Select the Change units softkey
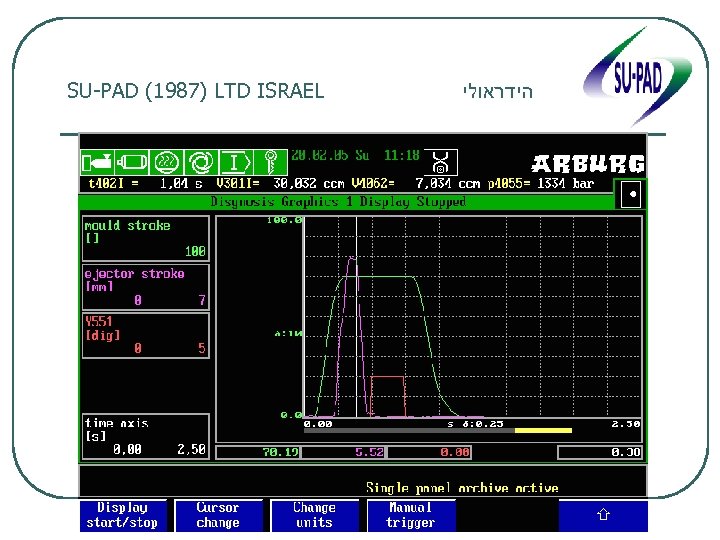This screenshot has width=720, height=540. pos(315,516)
